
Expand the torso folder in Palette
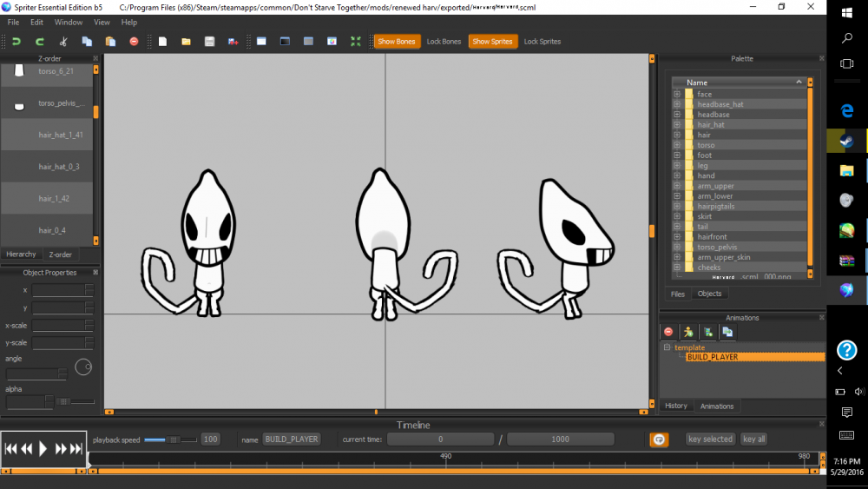pyautogui.click(x=677, y=145)
